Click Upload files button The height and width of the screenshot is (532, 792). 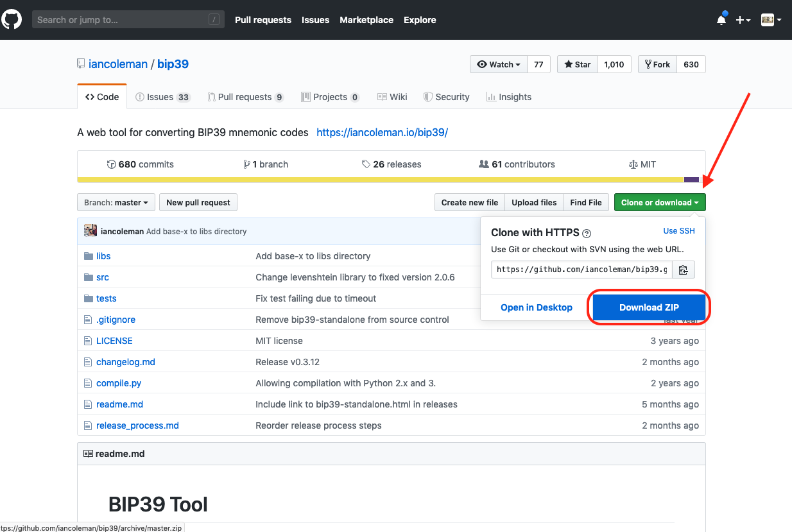534,202
